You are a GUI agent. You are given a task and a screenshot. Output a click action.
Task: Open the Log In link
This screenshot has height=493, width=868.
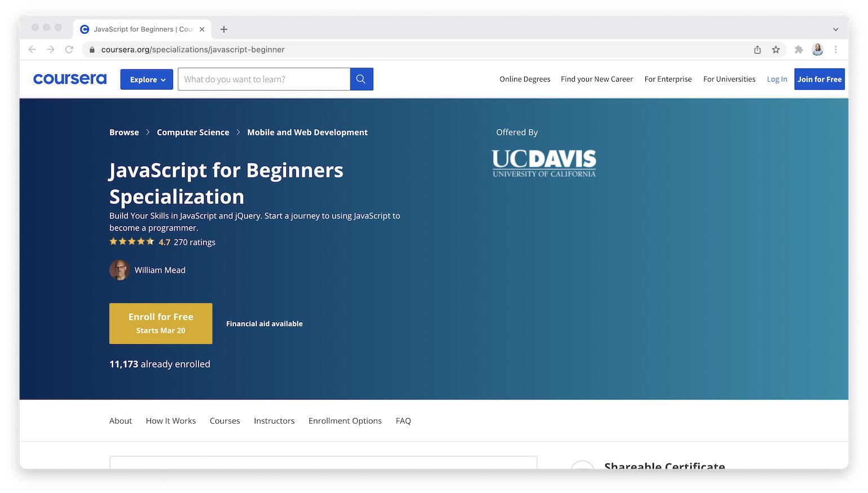[777, 79]
